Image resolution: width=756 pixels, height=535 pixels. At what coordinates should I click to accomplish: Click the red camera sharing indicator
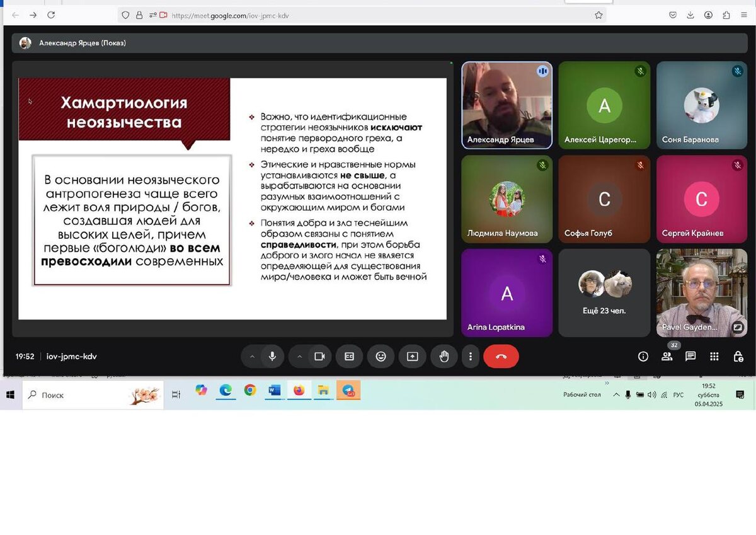pos(164,15)
